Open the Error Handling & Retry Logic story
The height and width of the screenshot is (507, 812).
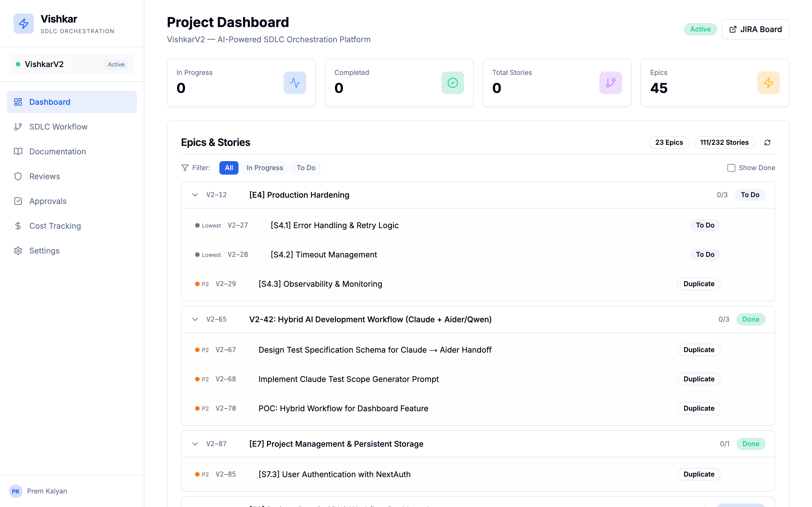pyautogui.click(x=334, y=225)
